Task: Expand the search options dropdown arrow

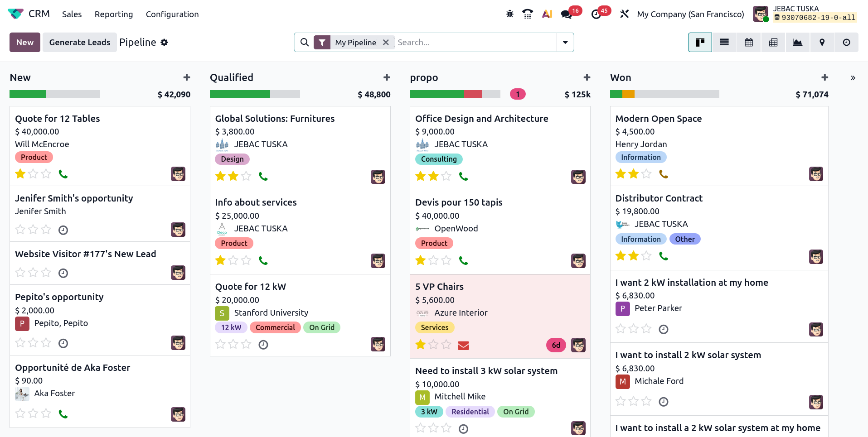Action: click(565, 43)
